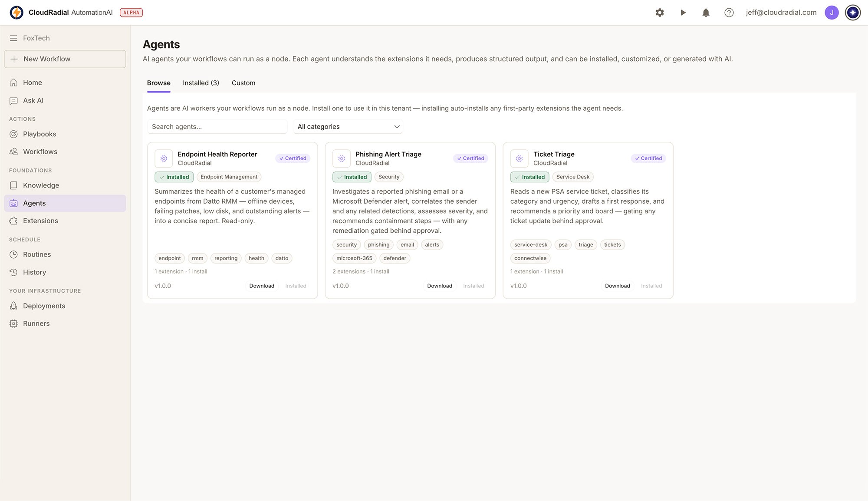Click plus icon on New Workflow
The width and height of the screenshot is (868, 501).
14,59
